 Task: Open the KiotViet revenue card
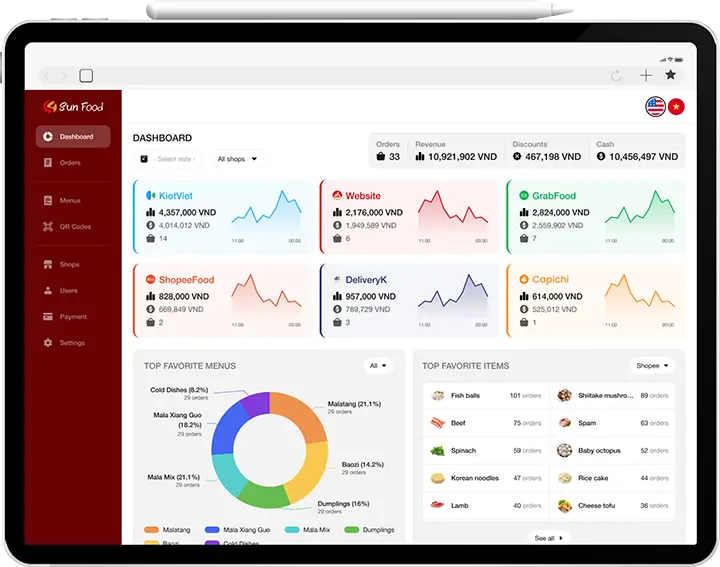coord(223,217)
